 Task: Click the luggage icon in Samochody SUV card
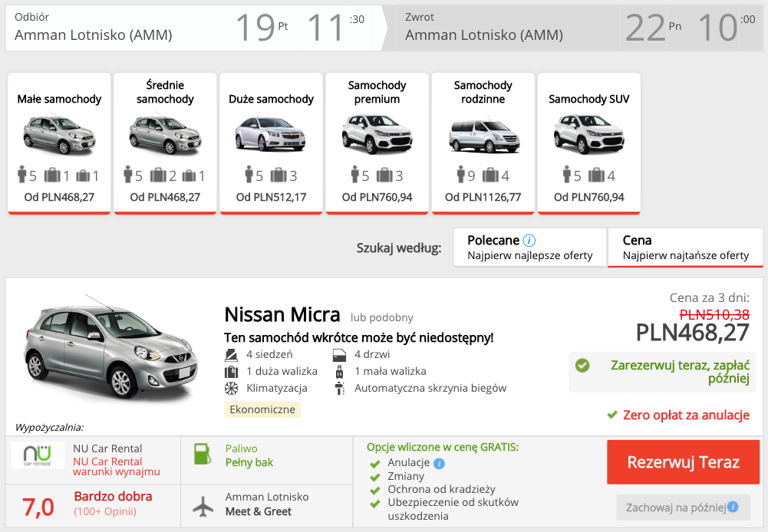point(596,175)
